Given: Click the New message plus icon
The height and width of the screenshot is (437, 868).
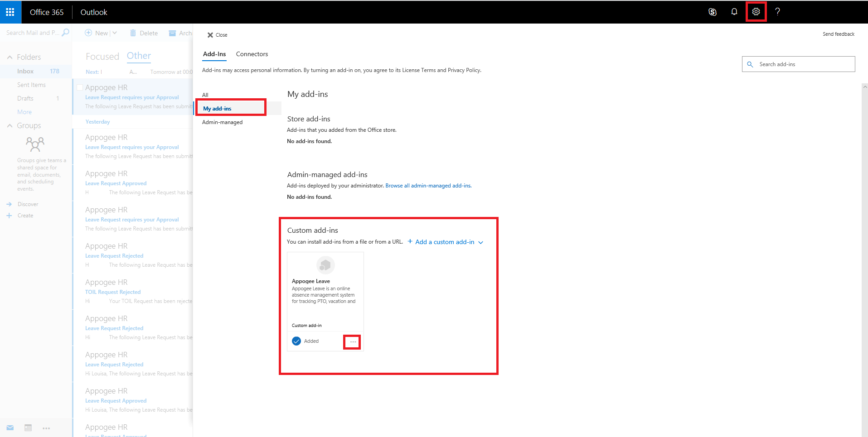Looking at the screenshot, I should (89, 33).
